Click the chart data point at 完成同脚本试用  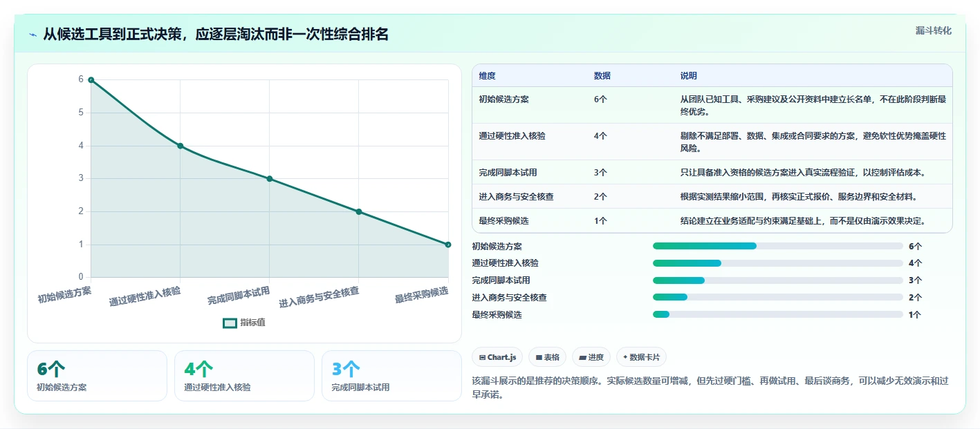[x=269, y=179]
